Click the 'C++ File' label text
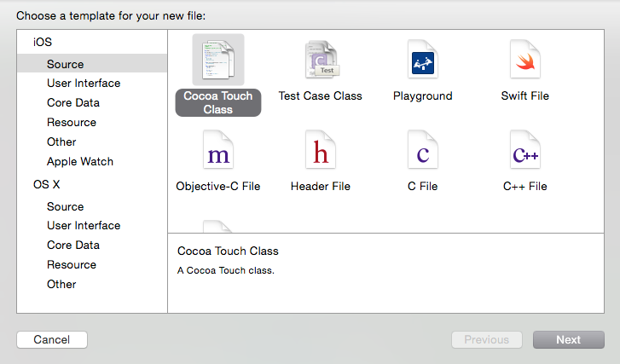Image resolution: width=620 pixels, height=364 pixels. (525, 186)
